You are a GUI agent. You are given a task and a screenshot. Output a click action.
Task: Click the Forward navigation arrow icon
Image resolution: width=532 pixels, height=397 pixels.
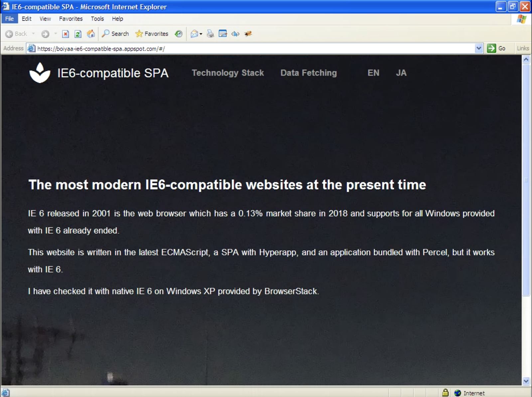[45, 34]
